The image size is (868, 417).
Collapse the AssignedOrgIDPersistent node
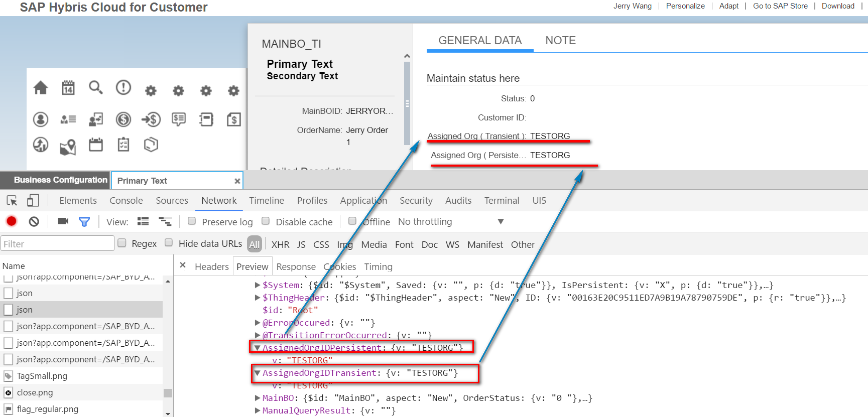point(257,348)
